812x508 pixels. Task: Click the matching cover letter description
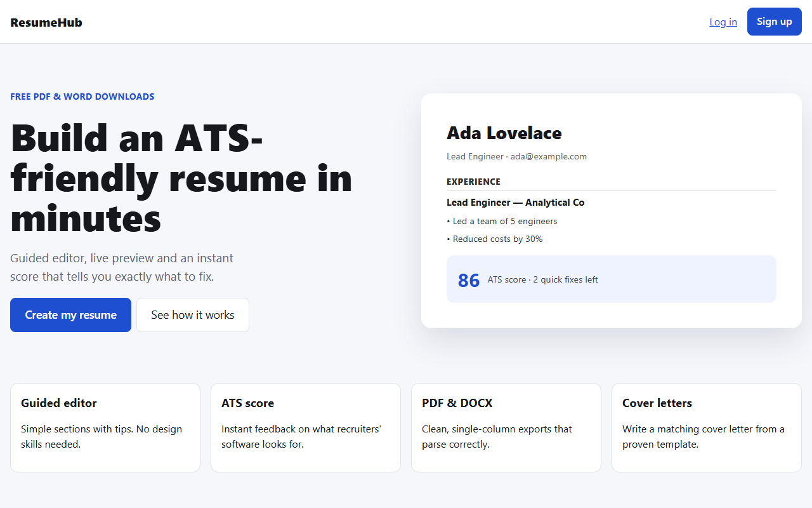[x=704, y=437]
